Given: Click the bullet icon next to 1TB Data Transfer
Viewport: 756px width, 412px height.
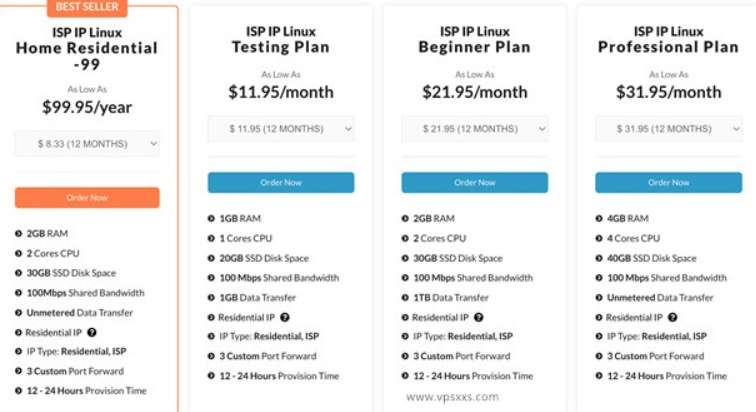Looking at the screenshot, I should (405, 297).
